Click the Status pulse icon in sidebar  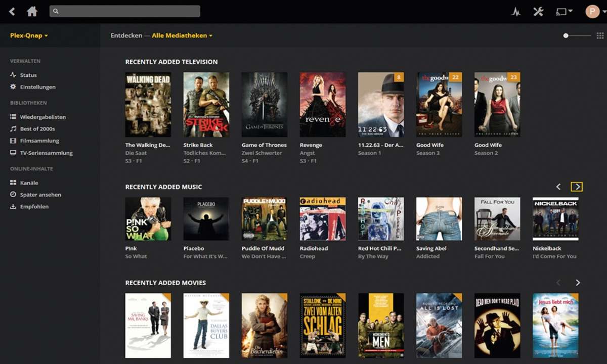(13, 75)
